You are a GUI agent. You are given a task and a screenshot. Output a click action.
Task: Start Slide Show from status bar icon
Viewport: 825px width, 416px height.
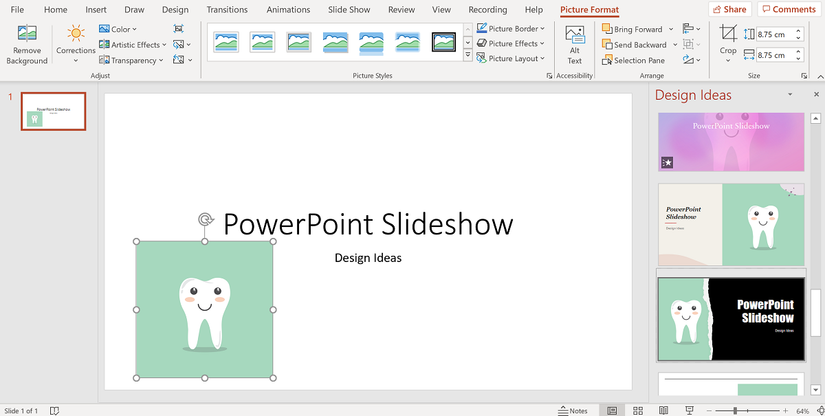[x=689, y=411]
